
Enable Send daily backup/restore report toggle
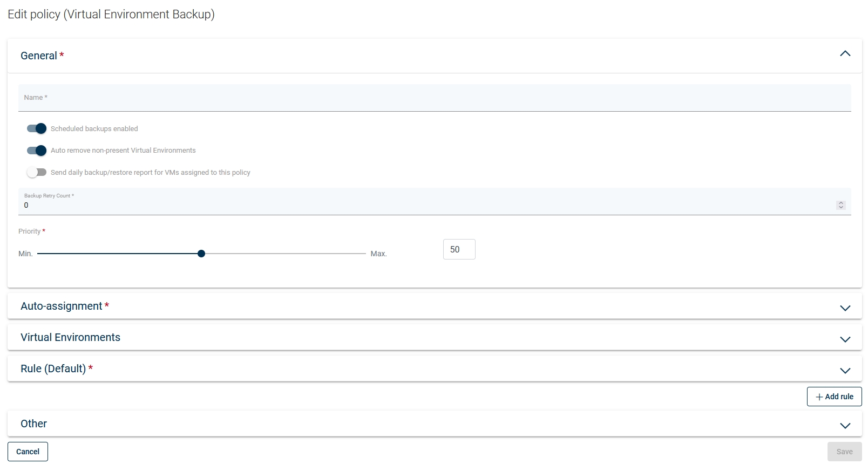37,173
